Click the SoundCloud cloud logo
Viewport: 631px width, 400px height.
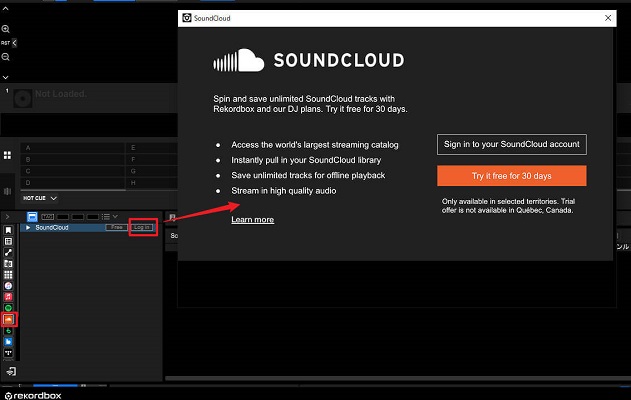point(239,60)
